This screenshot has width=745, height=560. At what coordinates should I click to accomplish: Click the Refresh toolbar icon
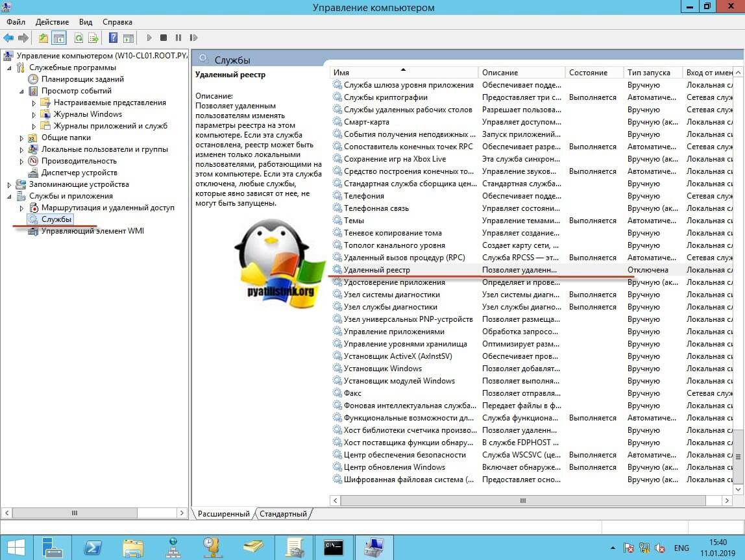pyautogui.click(x=79, y=38)
